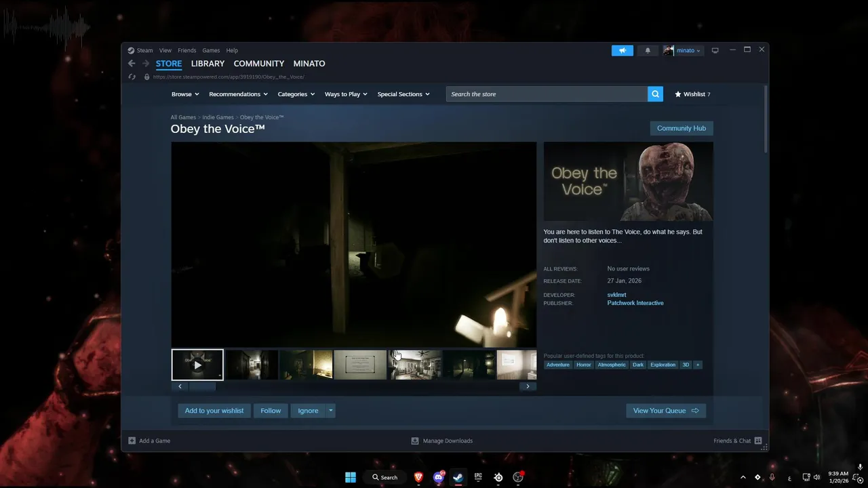Open the MINATO profile tab
The image size is (868, 488).
tap(309, 64)
